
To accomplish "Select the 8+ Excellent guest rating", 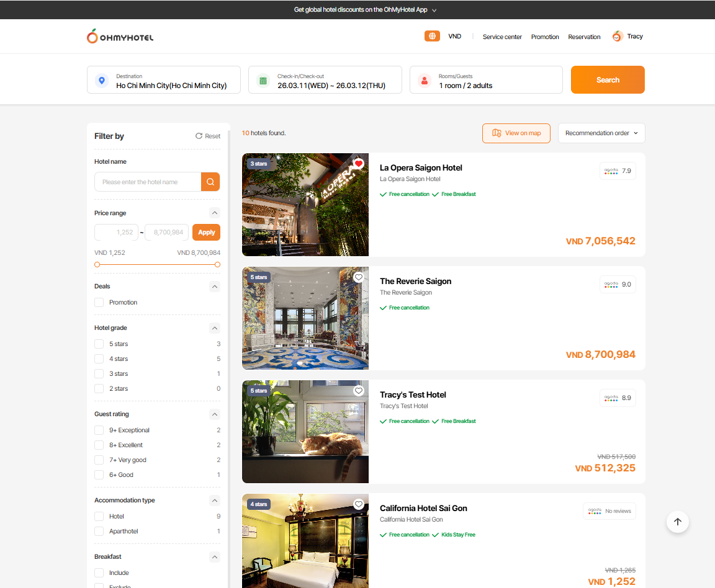I will tap(99, 445).
